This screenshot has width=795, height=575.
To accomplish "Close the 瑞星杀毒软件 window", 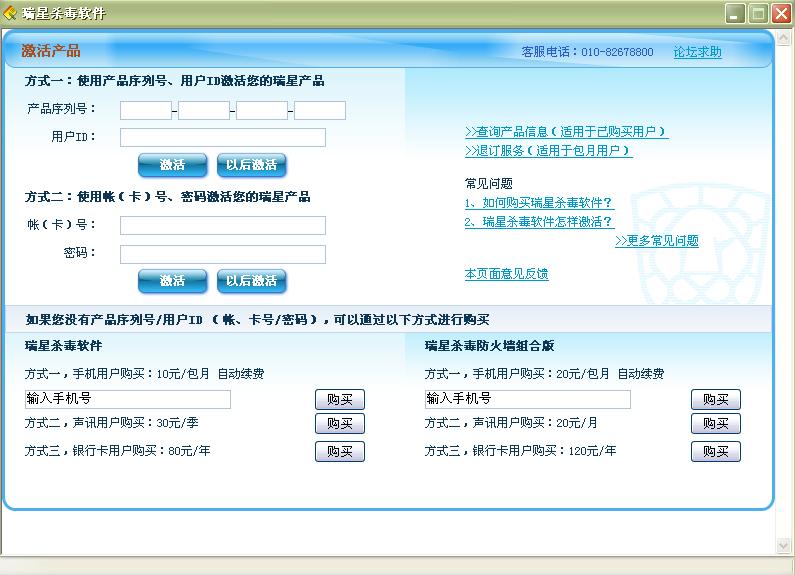I will point(782,14).
